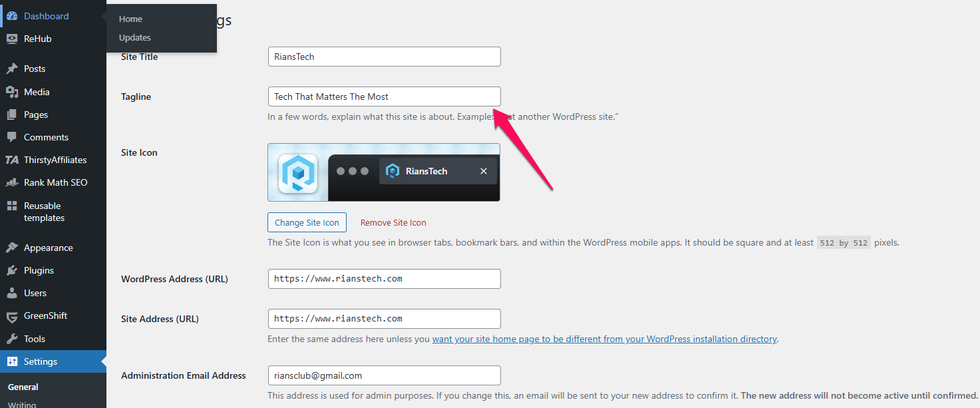
Task: Click the Site Address (URL) label
Action: (x=160, y=319)
